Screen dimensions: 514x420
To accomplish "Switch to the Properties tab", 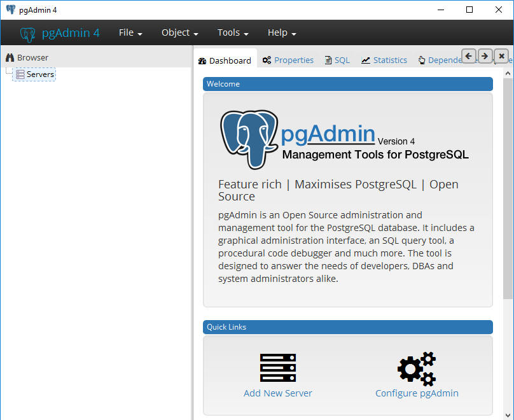I will pos(288,60).
